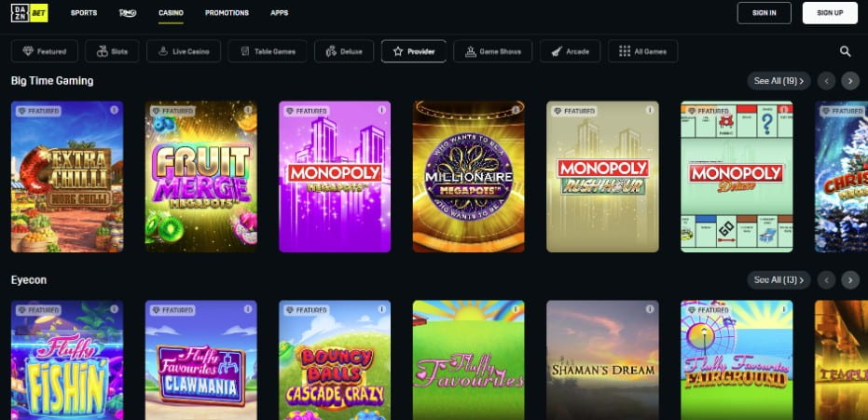The image size is (868, 420).
Task: Select the Deluxe category tab
Action: (344, 51)
